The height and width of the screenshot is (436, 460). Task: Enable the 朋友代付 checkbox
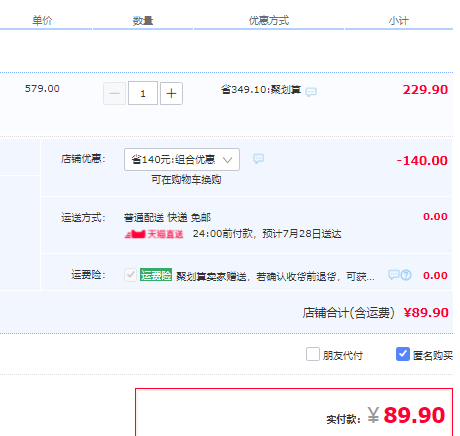point(313,354)
